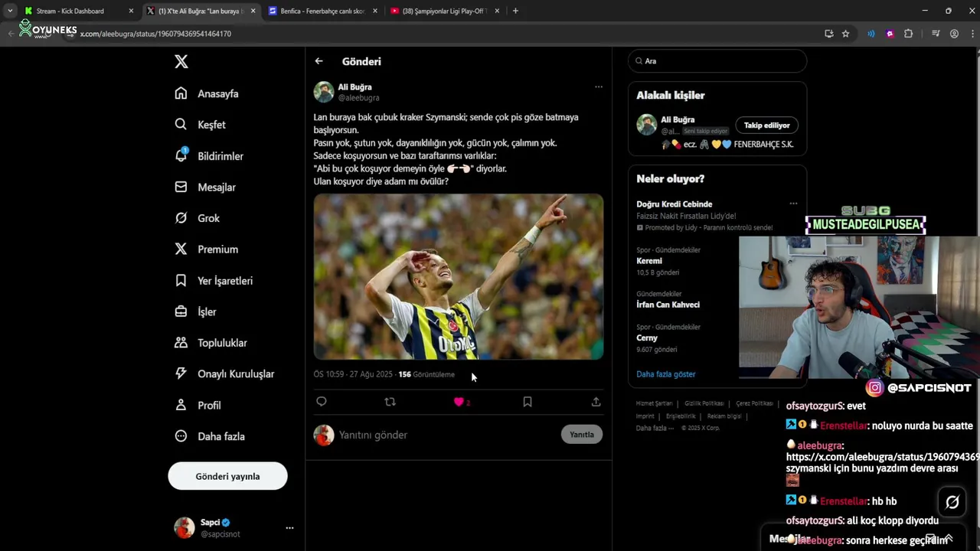Click the @aleebugra handle on the post
Viewport: 980px width, 551px height.
click(x=358, y=98)
